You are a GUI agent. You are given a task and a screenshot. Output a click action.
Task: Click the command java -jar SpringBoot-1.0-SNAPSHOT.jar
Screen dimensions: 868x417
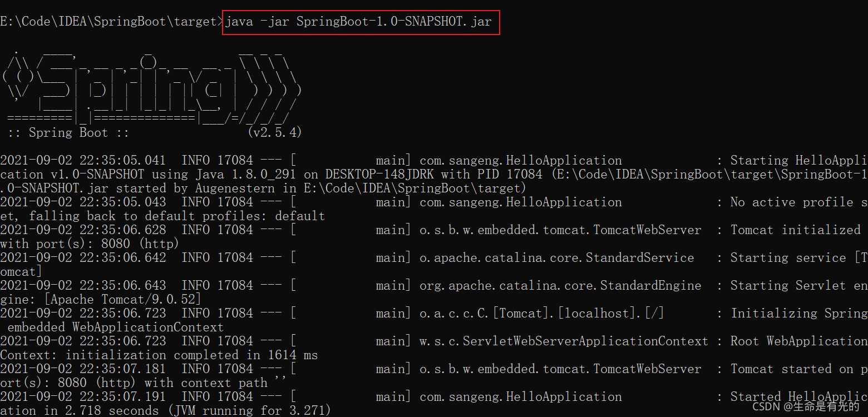358,22
